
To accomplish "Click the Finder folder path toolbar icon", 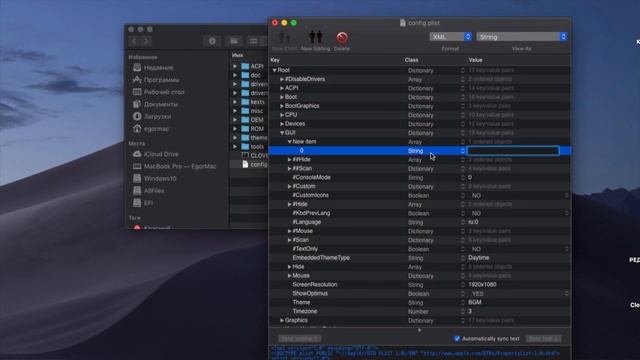I will point(234,41).
